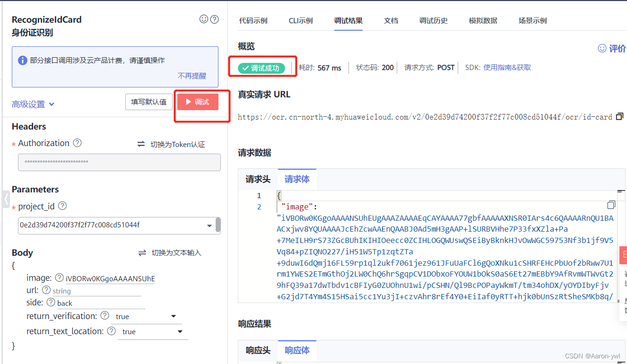Copy the real request URL
The width and height of the screenshot is (627, 364).
pyautogui.click(x=620, y=116)
